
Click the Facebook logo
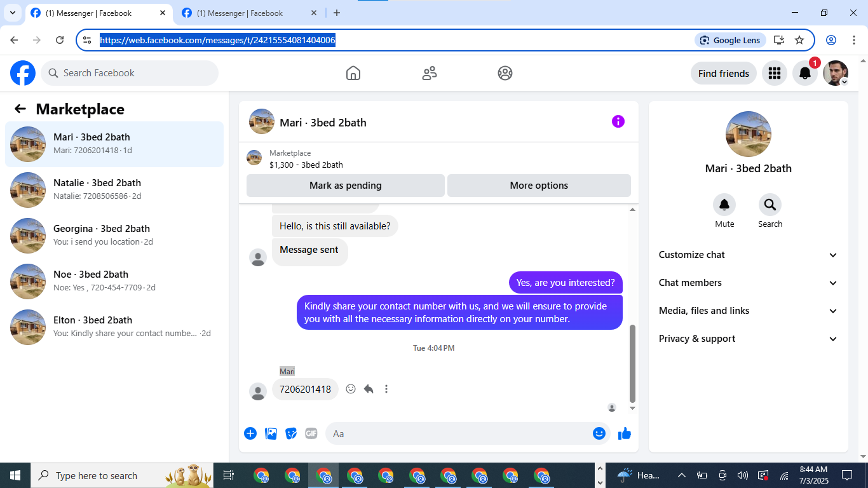point(23,73)
